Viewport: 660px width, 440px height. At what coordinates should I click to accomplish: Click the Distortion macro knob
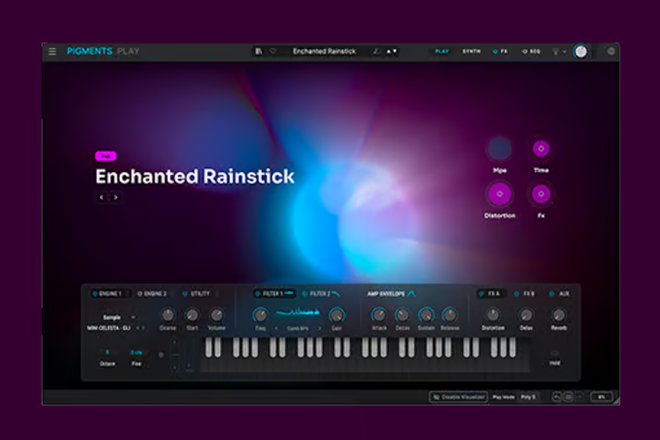[x=500, y=194]
